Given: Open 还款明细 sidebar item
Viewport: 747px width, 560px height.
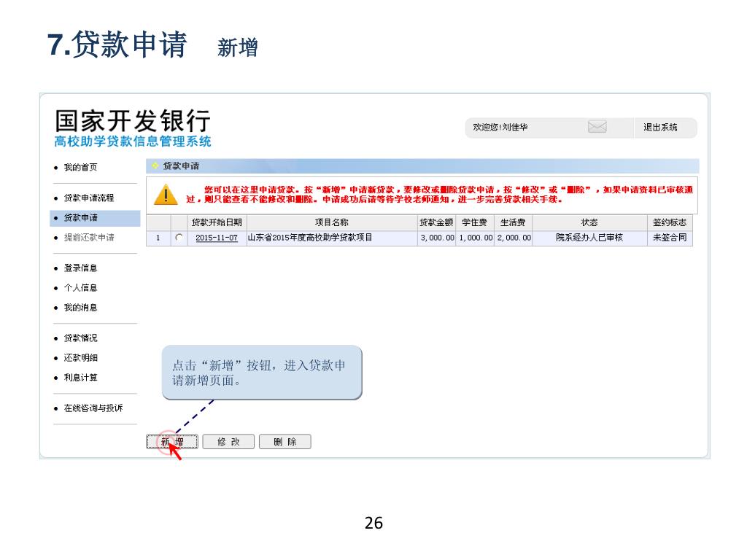Looking at the screenshot, I should click(80, 357).
